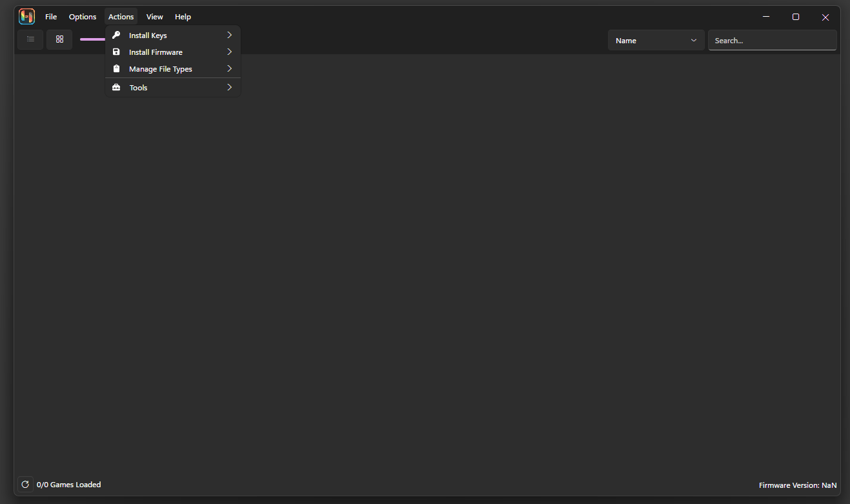Screen dimensions: 850x504
Task: Expand the Tools submenu
Action: (229, 86)
